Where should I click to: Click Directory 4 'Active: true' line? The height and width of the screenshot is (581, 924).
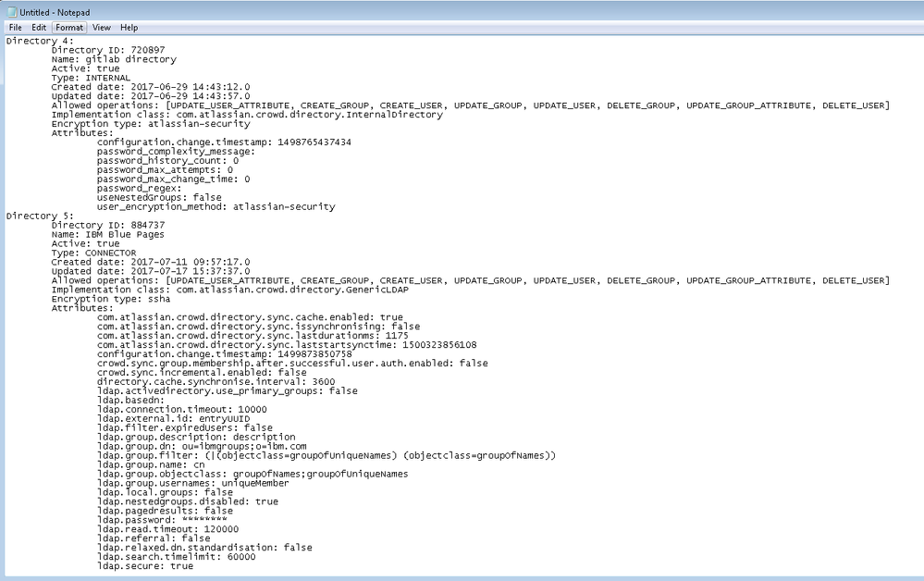pyautogui.click(x=85, y=68)
